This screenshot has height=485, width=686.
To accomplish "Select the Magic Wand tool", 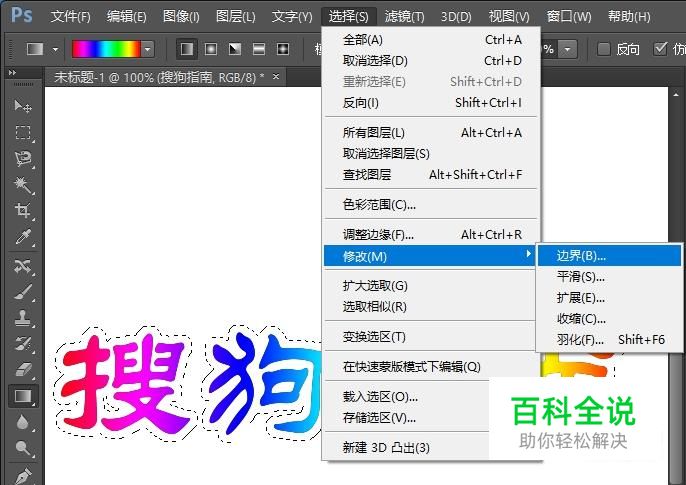I will pos(23,185).
